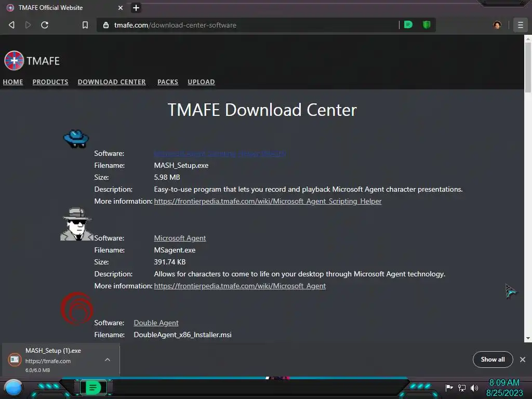Close the downloads bar
Image resolution: width=532 pixels, height=399 pixels.
pos(523,360)
